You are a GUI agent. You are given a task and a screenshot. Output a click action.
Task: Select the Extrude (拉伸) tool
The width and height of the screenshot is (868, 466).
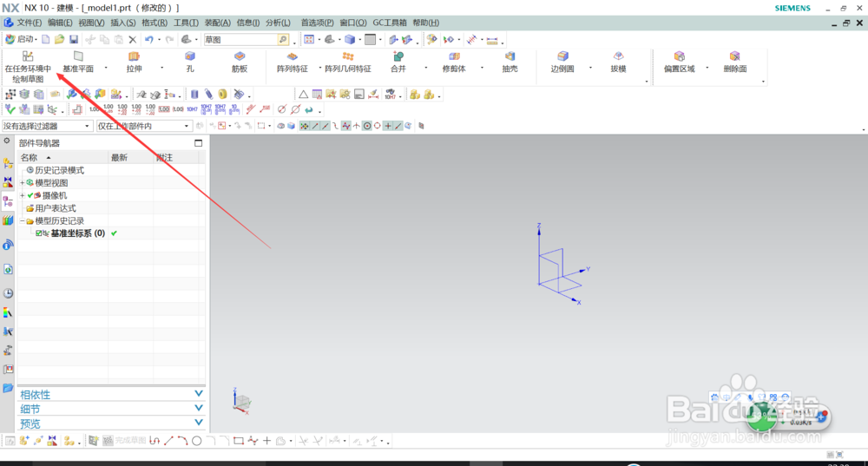point(134,62)
